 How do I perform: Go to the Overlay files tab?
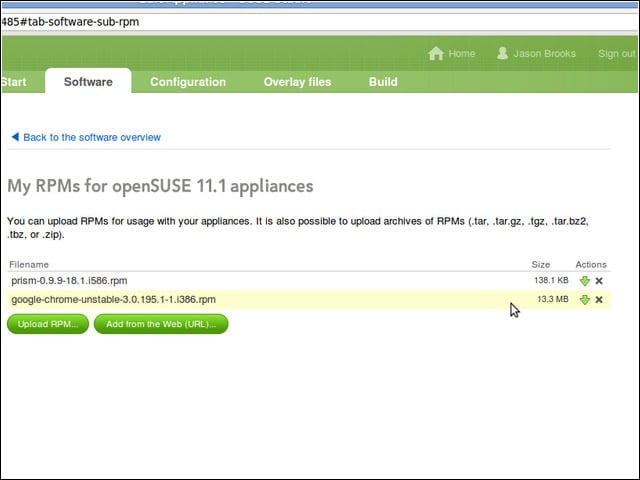point(297,82)
